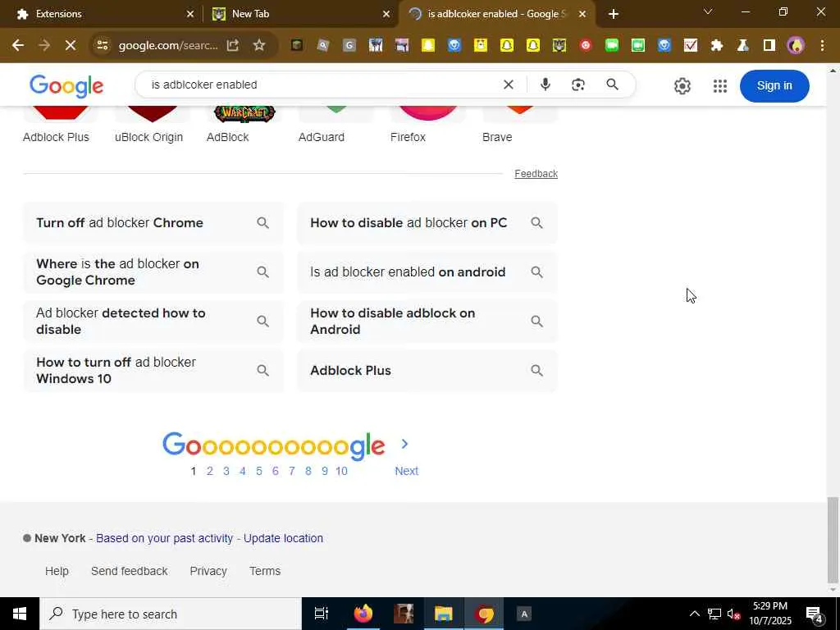Search 'Ad blocker detected how to disable'
This screenshot has width=840, height=630.
point(153,322)
